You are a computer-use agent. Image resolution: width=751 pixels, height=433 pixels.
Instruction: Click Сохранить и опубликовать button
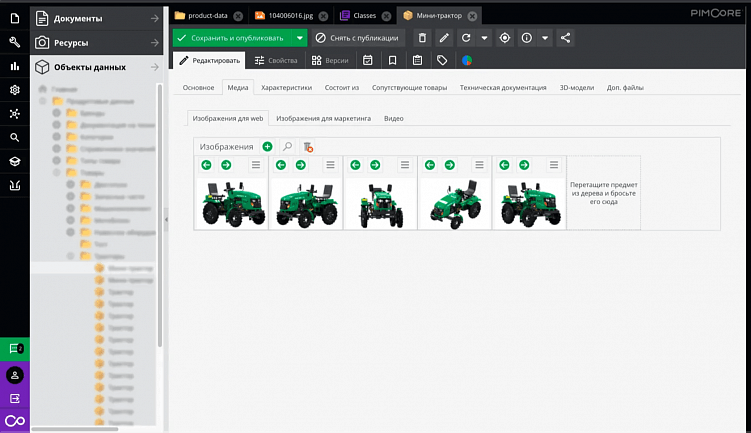tap(233, 38)
